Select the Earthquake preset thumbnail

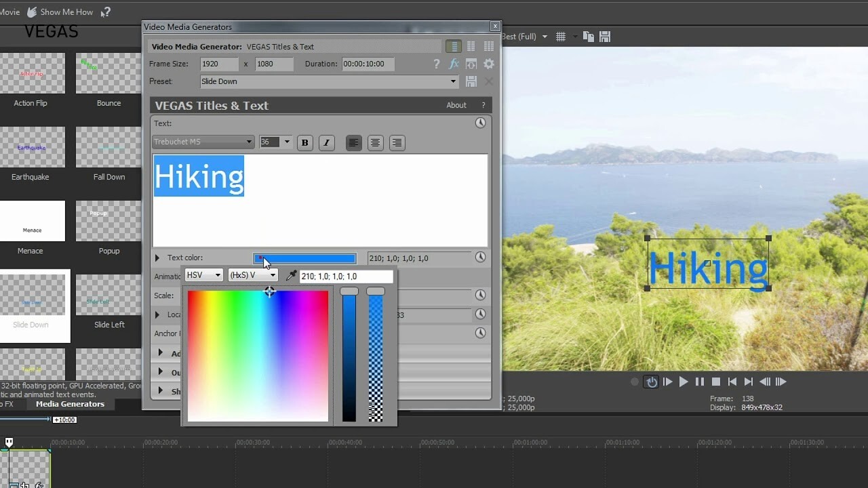[31, 147]
